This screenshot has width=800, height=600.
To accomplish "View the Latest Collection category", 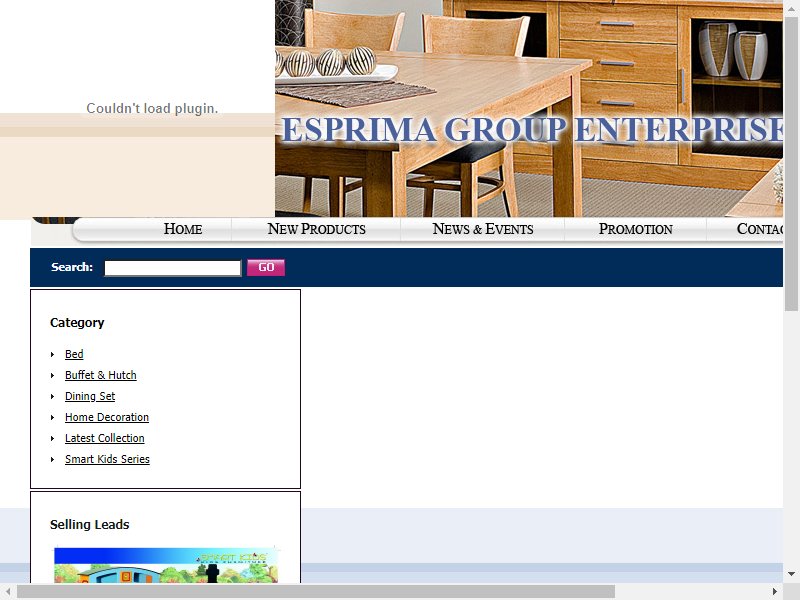I will point(105,438).
